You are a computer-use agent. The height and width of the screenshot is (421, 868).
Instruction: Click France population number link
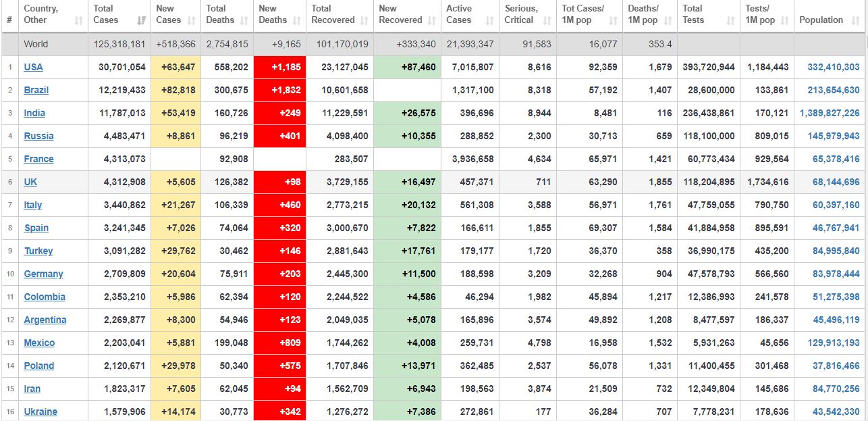[x=836, y=159]
